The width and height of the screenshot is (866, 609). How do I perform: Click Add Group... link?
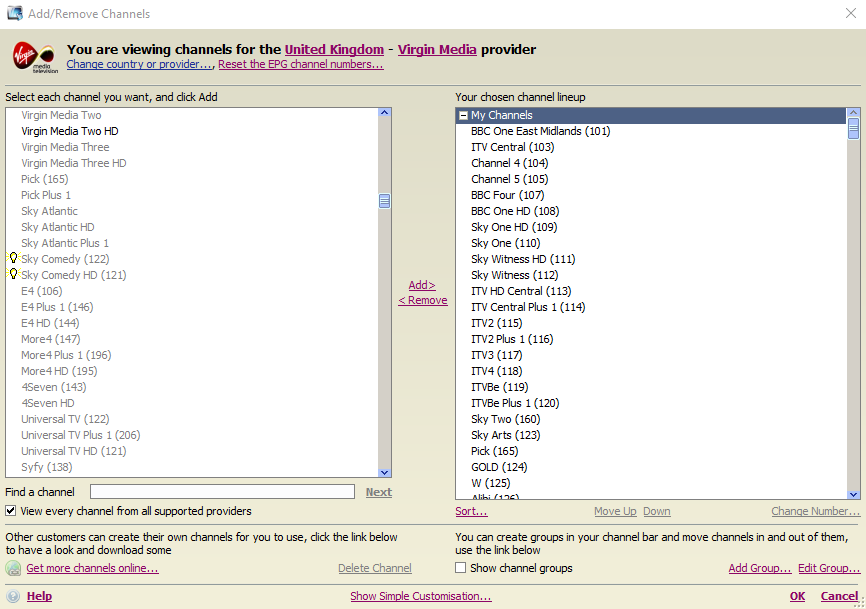[x=759, y=568]
